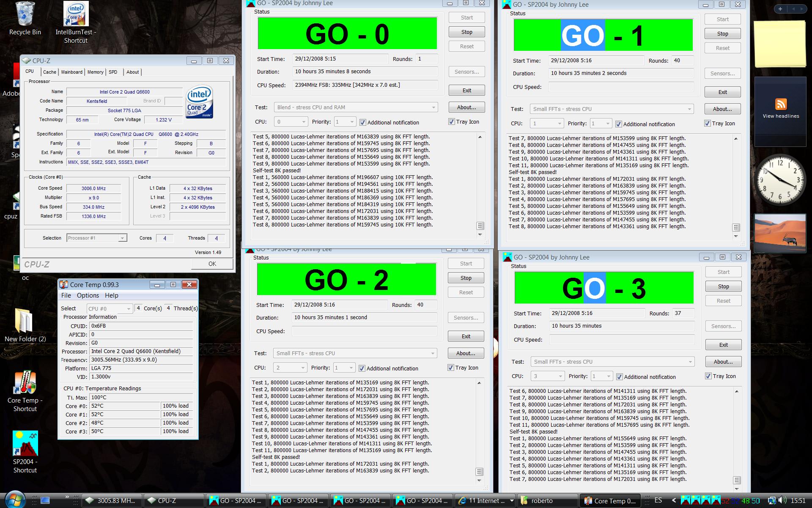Toggle Tray Icon checkbox in GO-2 window
The height and width of the screenshot is (508, 812).
pyautogui.click(x=450, y=367)
